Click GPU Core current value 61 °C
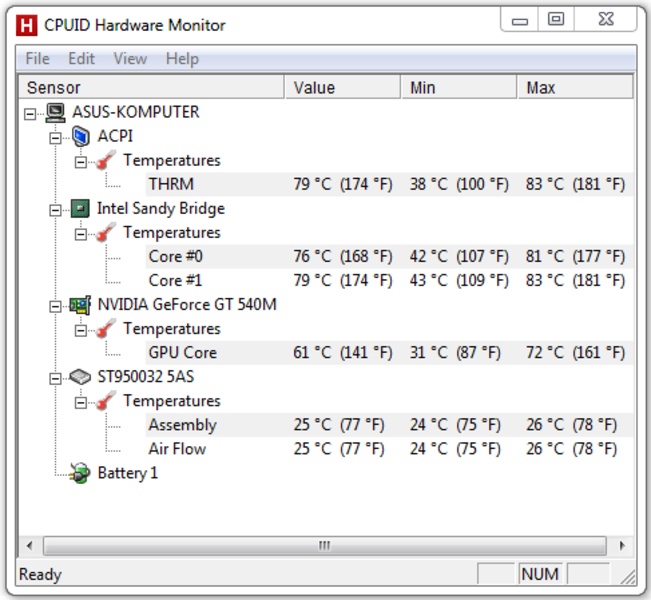Image resolution: width=651 pixels, height=600 pixels. 343,353
